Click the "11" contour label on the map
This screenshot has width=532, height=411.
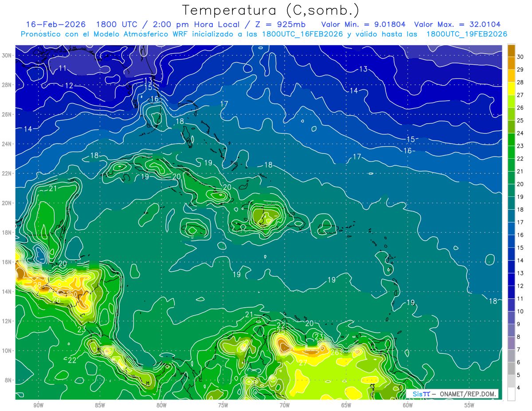click(x=63, y=68)
